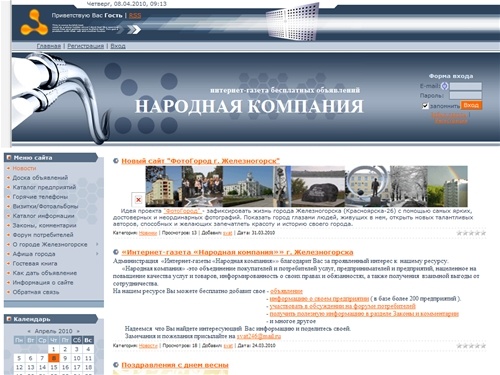Expand Афиша города submenu arrow

click(97, 254)
